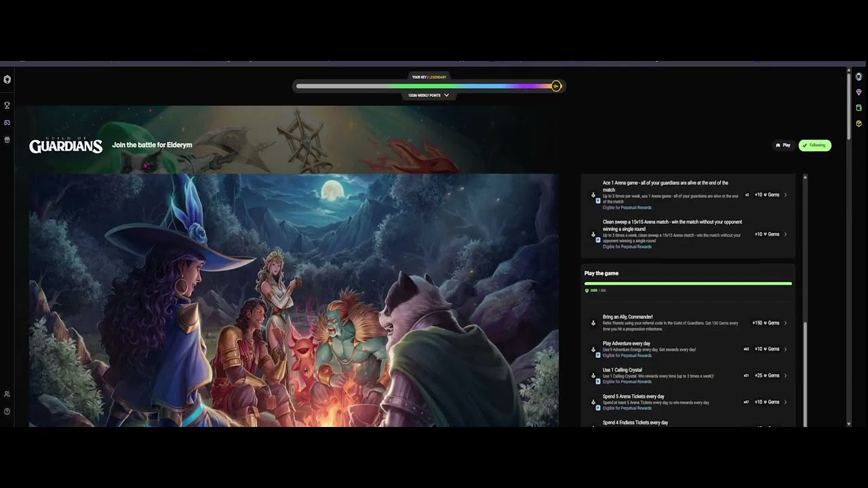Screen dimensions: 868x488
Task: Click the 'YOUR KEY / LEGENDARY' label
Action: coord(429,77)
